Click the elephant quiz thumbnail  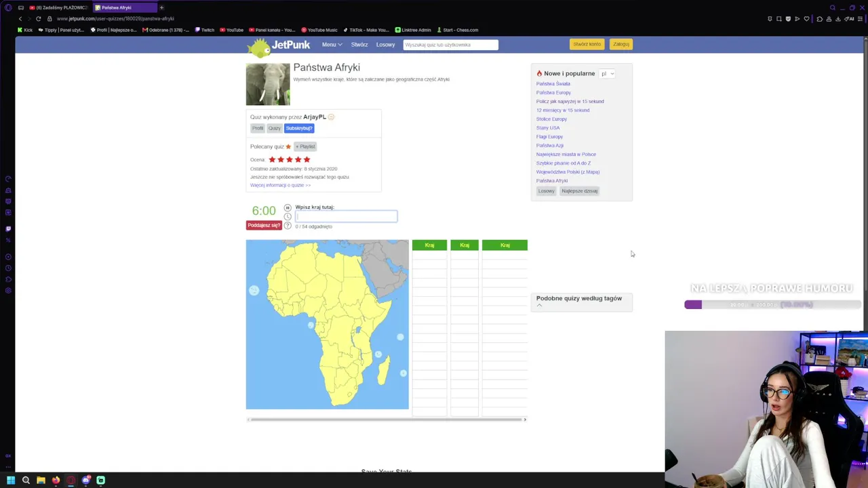point(268,84)
